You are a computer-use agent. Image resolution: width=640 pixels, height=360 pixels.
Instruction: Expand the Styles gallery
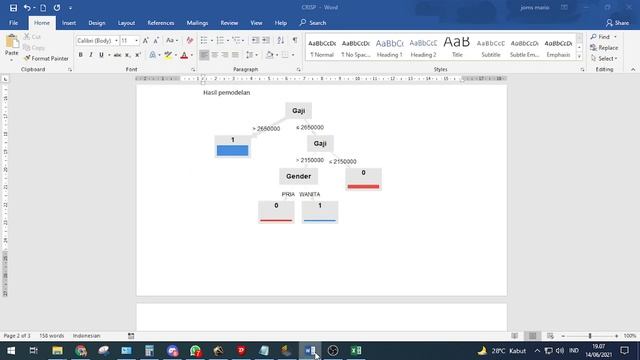pos(579,57)
